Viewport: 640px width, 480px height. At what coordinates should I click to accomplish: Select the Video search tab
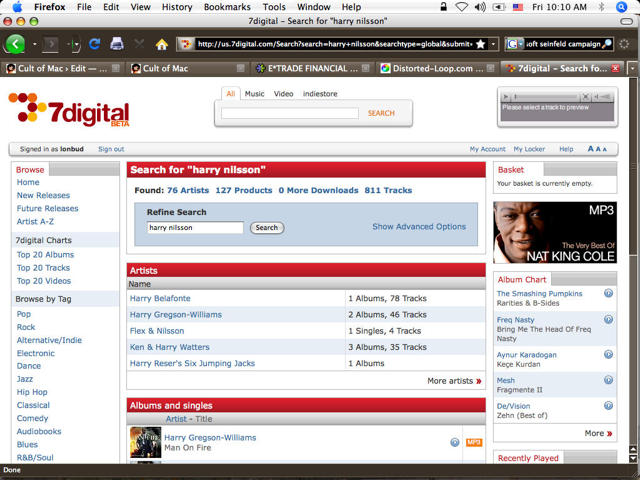click(x=283, y=93)
